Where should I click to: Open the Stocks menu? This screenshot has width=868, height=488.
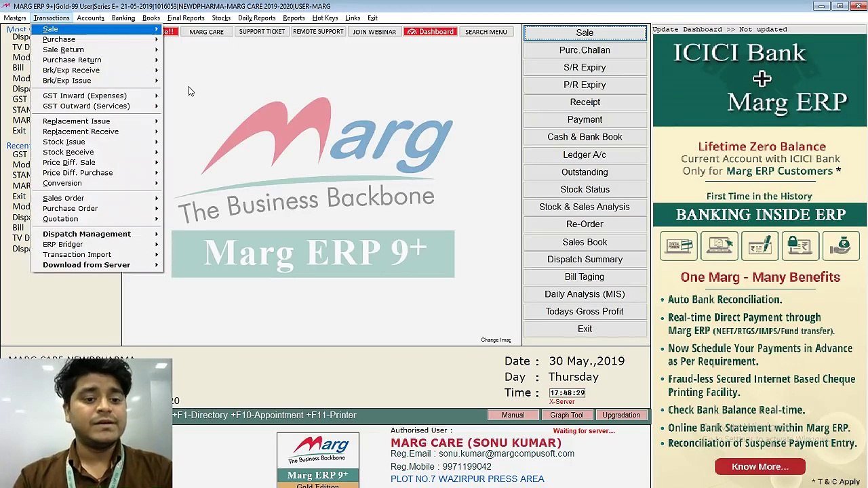tap(221, 18)
